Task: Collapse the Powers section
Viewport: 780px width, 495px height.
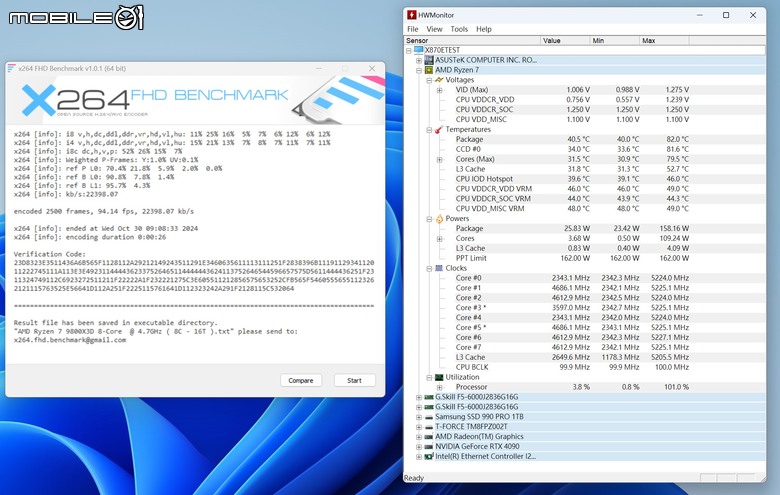Action: 429,219
